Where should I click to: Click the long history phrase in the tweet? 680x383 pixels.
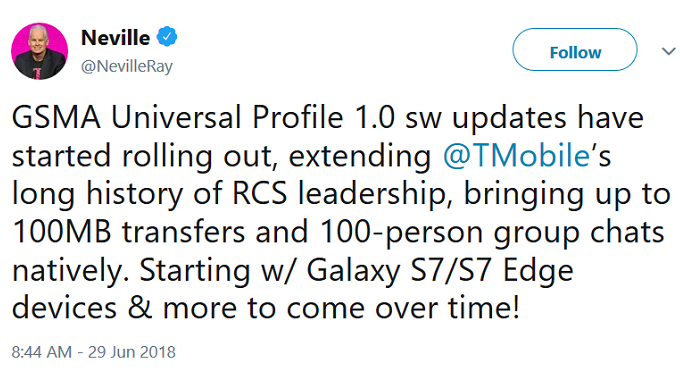[x=98, y=195]
